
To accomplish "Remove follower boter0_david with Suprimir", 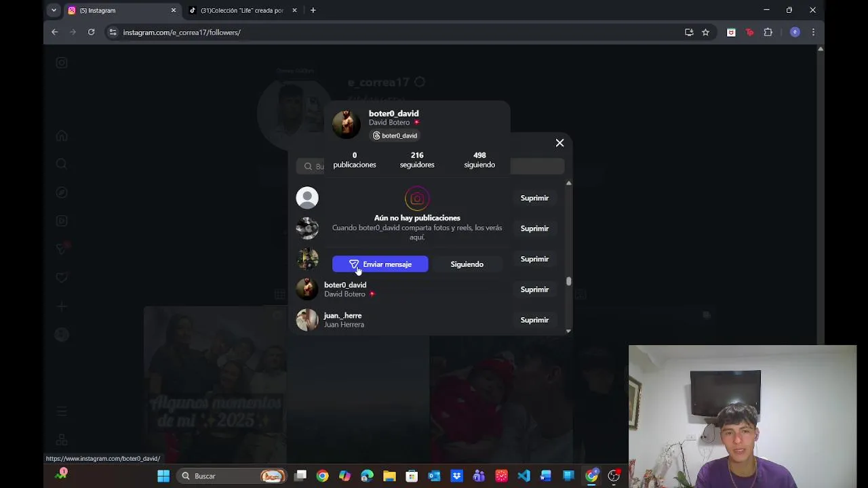I will 534,289.
